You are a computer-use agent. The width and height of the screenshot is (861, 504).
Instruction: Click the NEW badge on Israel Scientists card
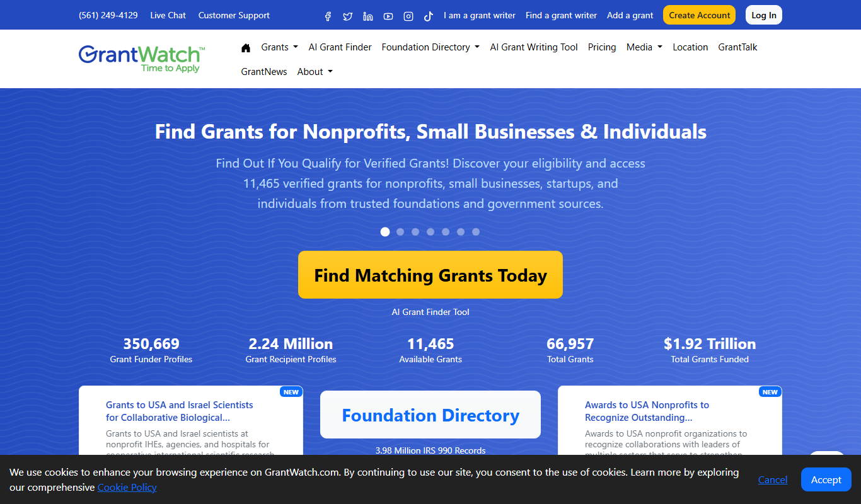(x=291, y=392)
